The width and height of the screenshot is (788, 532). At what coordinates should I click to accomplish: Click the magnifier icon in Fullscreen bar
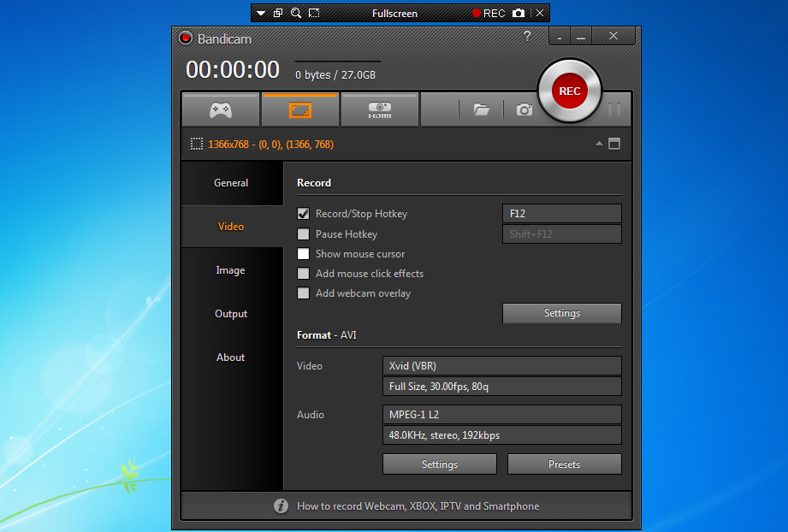click(x=296, y=13)
